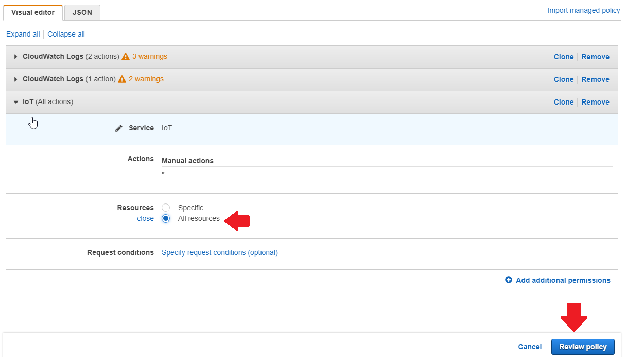
Task: Open the Import managed policy link
Action: pos(584,10)
